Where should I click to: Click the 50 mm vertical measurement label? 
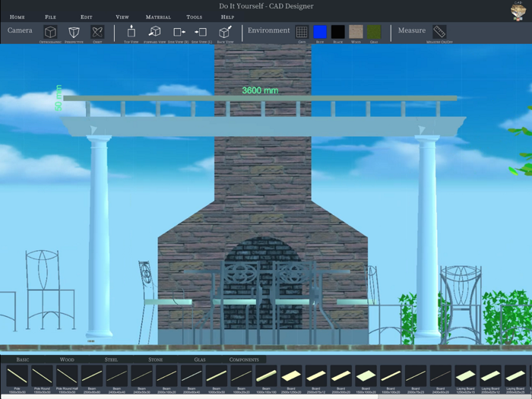click(59, 98)
